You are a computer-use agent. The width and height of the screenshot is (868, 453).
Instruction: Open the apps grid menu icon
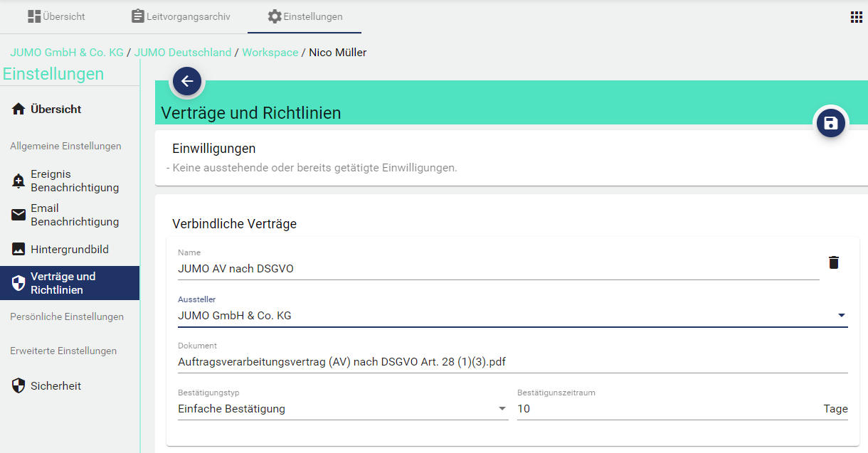(x=856, y=17)
